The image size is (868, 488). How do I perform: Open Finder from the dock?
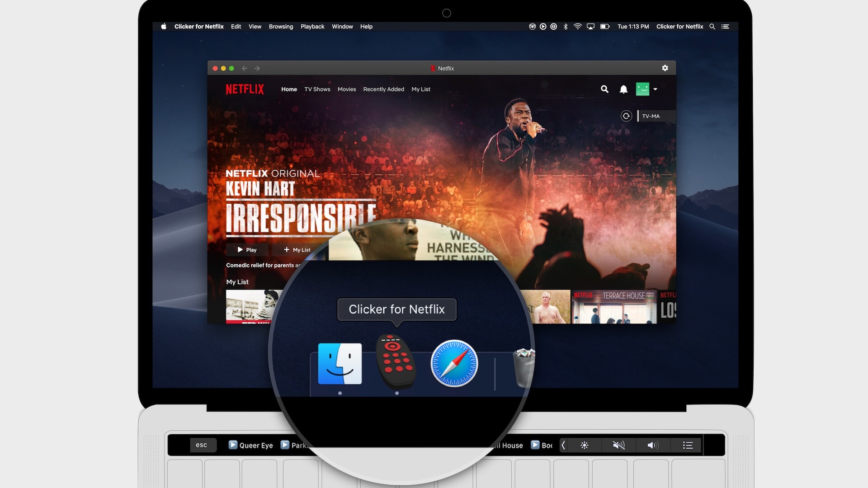(x=340, y=363)
